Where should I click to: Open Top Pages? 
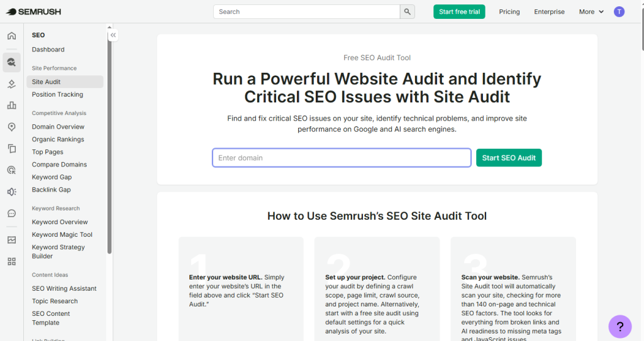(48, 152)
